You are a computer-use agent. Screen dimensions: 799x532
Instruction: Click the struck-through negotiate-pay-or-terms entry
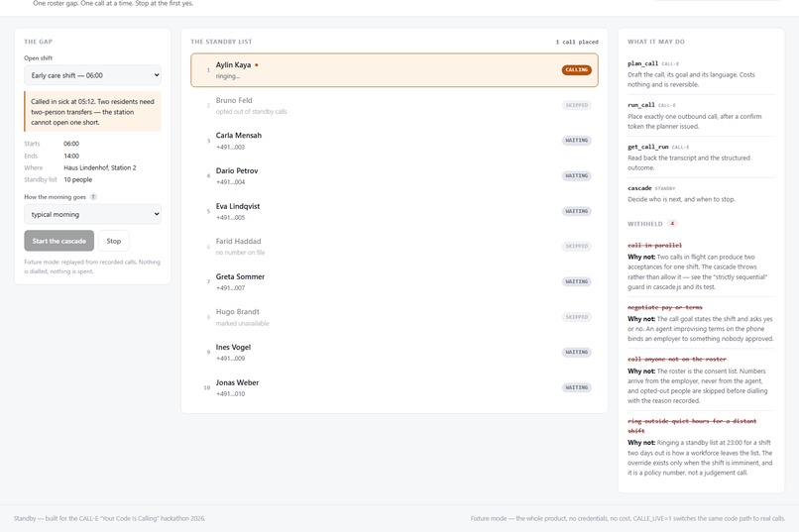(665, 307)
